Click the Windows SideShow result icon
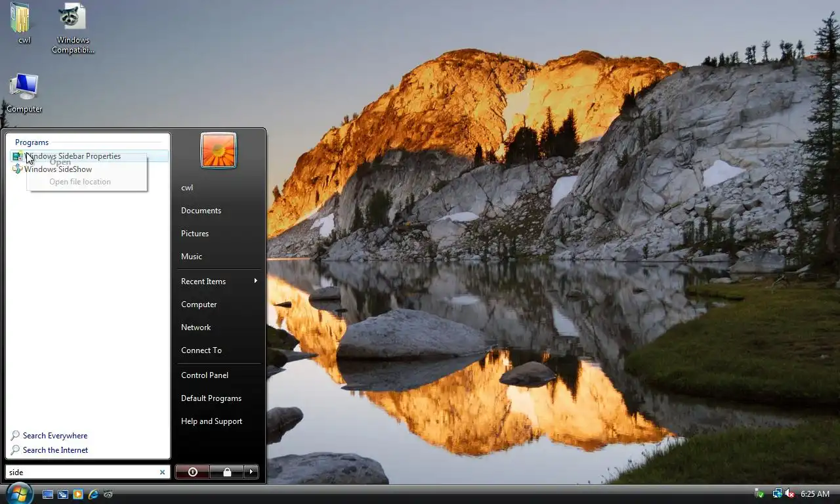840x504 pixels. point(17,169)
